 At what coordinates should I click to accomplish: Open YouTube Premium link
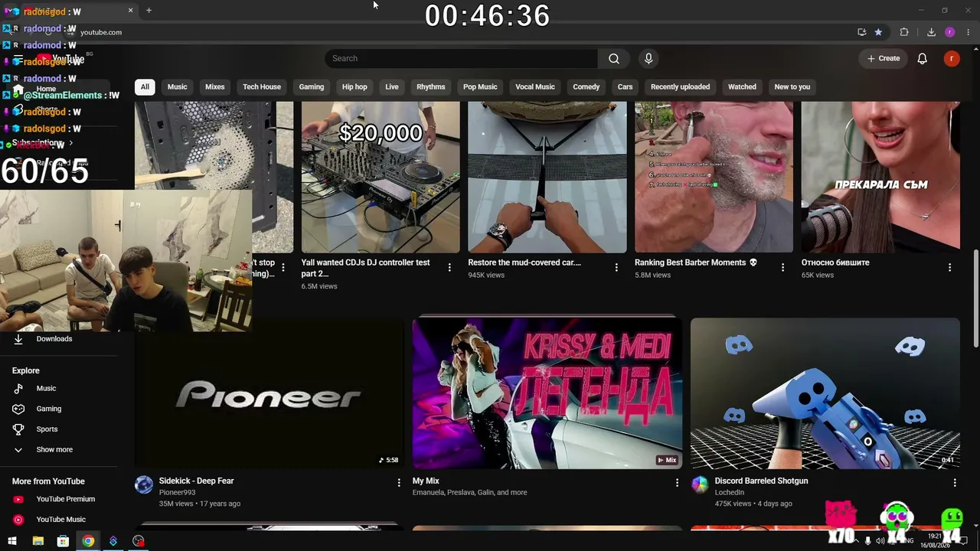pos(66,500)
